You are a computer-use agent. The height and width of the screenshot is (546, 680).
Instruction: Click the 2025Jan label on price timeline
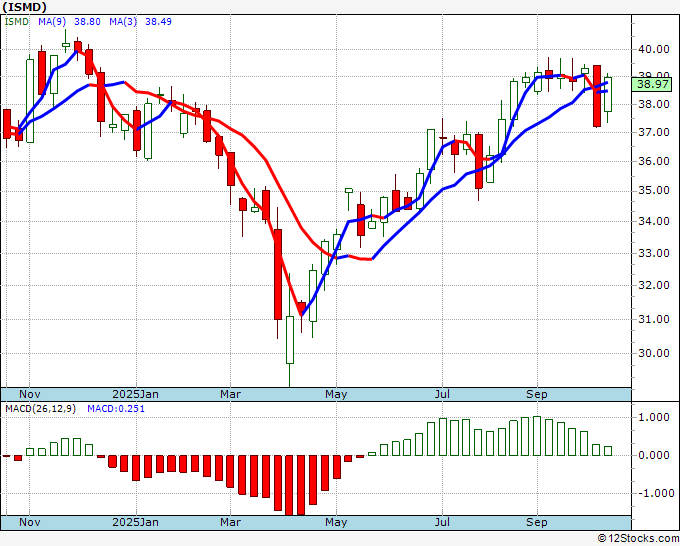click(x=135, y=394)
